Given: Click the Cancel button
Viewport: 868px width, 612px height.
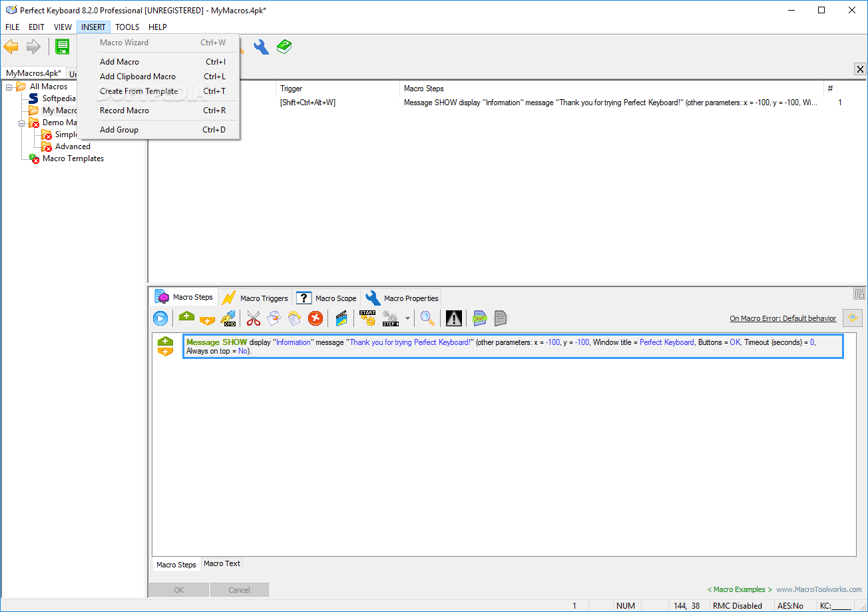Looking at the screenshot, I should [x=239, y=589].
